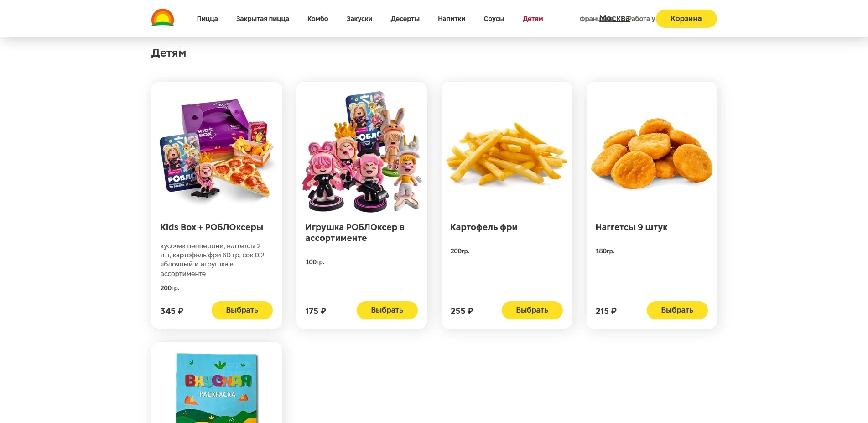
Task: Open the Десерты category
Action: point(405,19)
